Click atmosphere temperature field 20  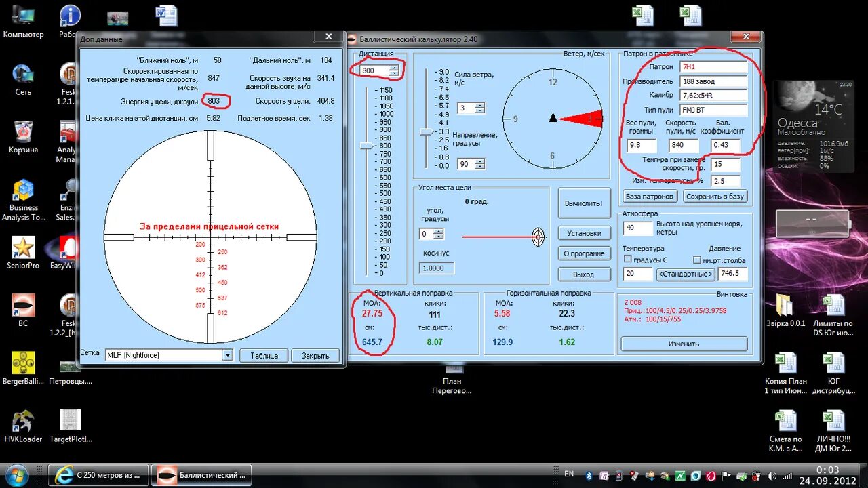coord(637,274)
